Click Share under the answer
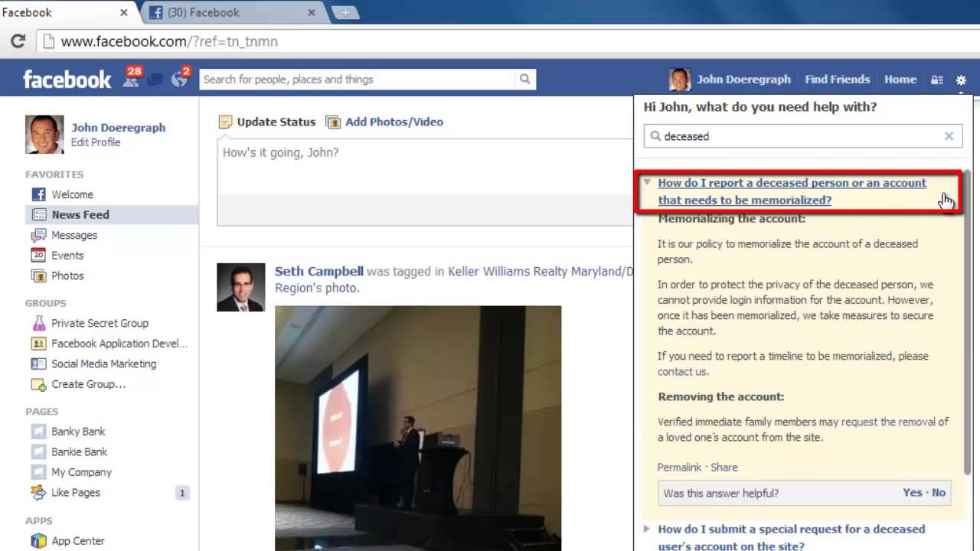Screen dimensions: 980x551 click(724, 468)
